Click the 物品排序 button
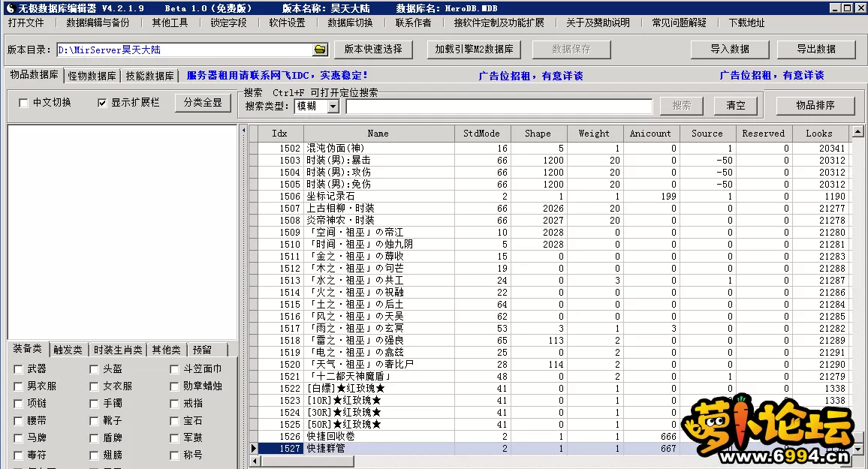Viewport: 868px width, 469px height. [815, 105]
